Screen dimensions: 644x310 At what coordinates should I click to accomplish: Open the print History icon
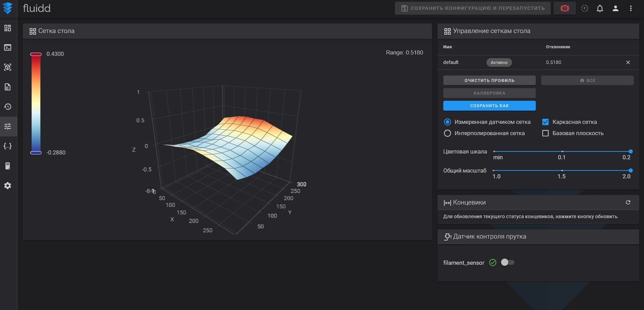point(7,107)
